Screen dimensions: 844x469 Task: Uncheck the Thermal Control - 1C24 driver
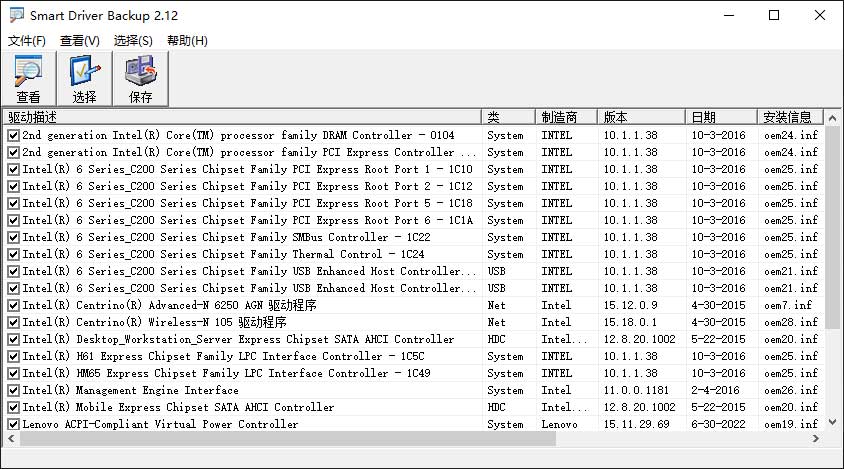13,255
